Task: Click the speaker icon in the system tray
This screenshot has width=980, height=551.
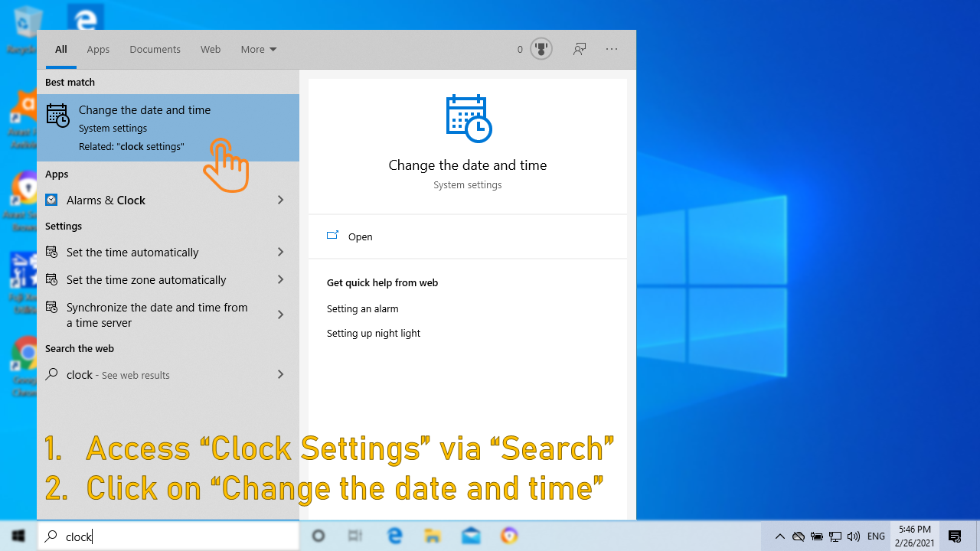Action: [x=853, y=536]
